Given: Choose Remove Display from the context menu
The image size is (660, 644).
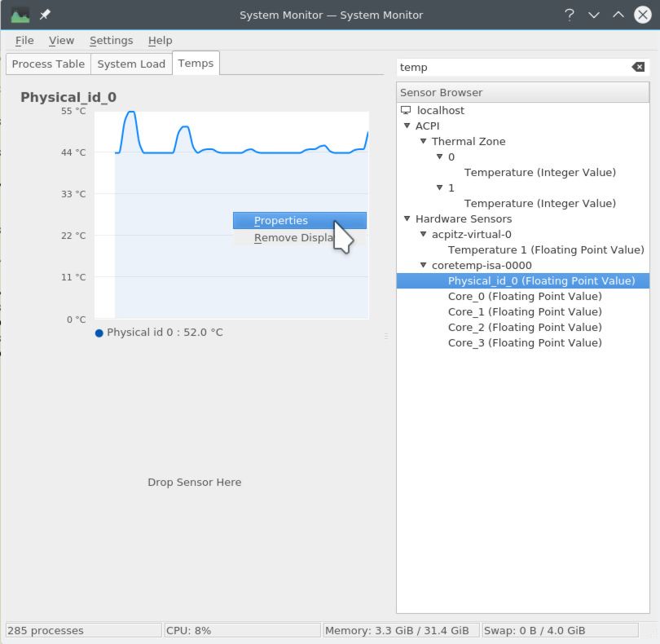Looking at the screenshot, I should click(x=300, y=237).
